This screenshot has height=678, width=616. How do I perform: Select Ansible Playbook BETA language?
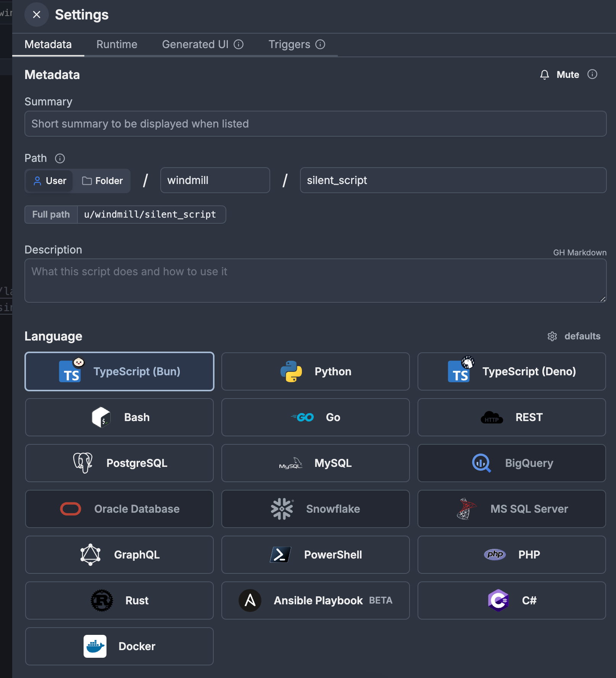pyautogui.click(x=315, y=601)
